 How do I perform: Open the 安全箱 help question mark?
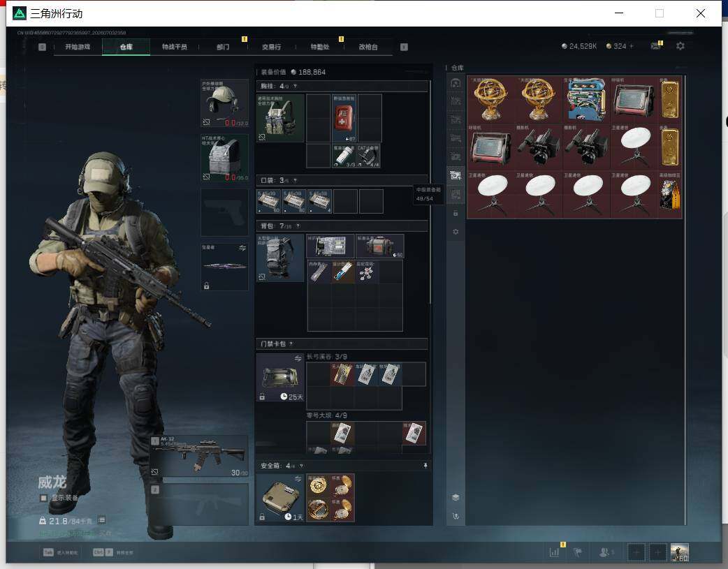tap(301, 466)
